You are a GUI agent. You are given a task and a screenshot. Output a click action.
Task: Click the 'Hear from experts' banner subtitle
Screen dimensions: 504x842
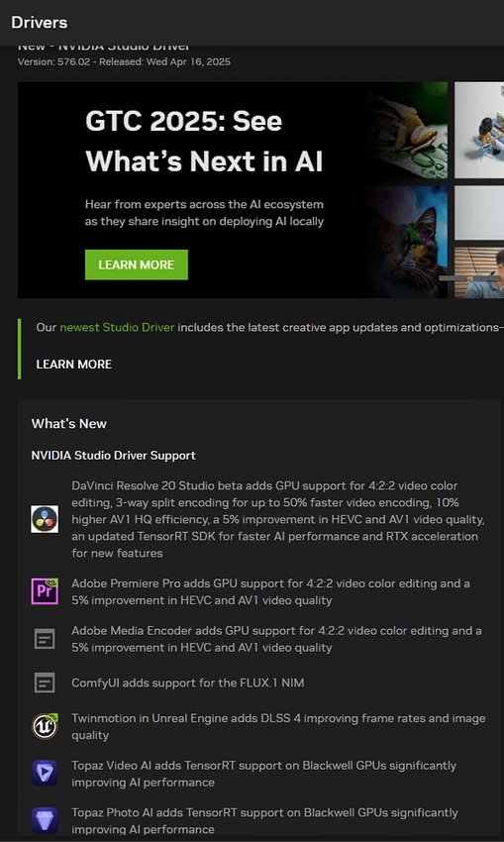[x=205, y=213]
